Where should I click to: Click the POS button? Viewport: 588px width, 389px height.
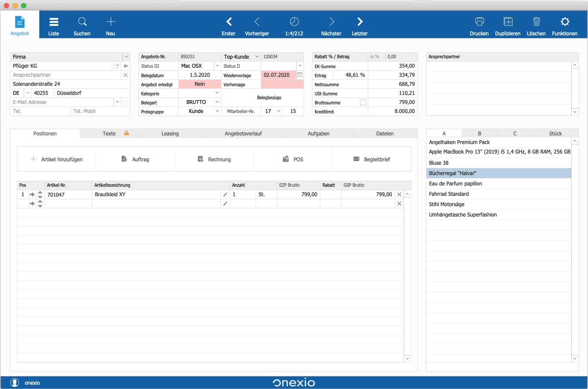293,159
